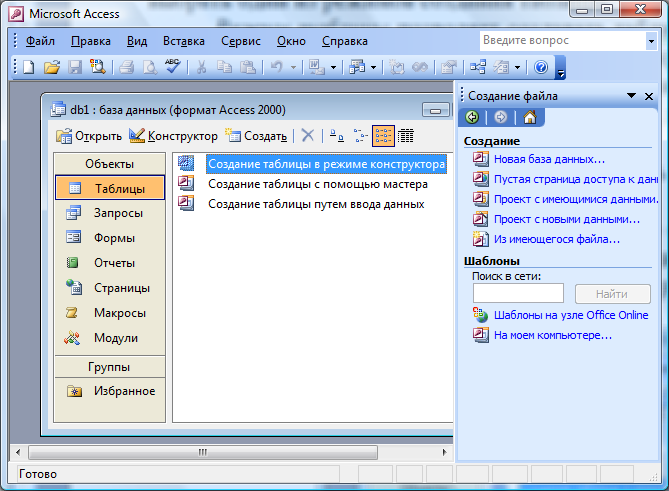Click the blue Help question mark icon
669x491 pixels.
[x=541, y=67]
